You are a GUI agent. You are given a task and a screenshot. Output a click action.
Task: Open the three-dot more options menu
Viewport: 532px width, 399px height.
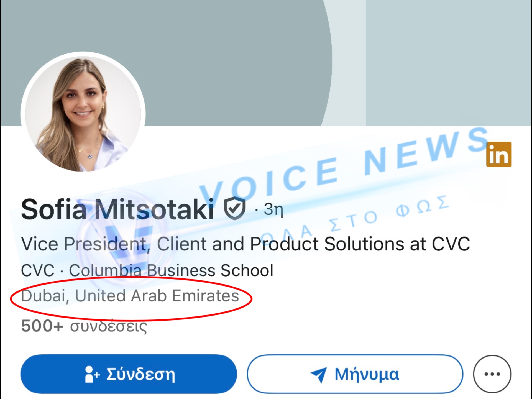[x=492, y=374]
